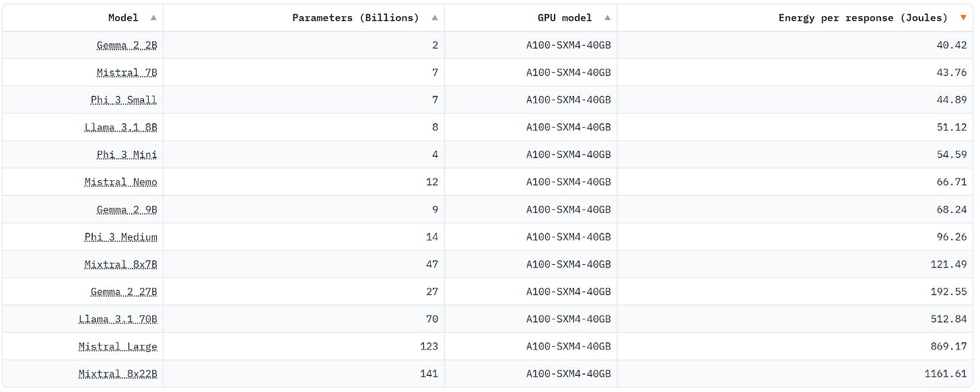980x392 pixels.
Task: Select energy value 54.59
Action: (952, 155)
